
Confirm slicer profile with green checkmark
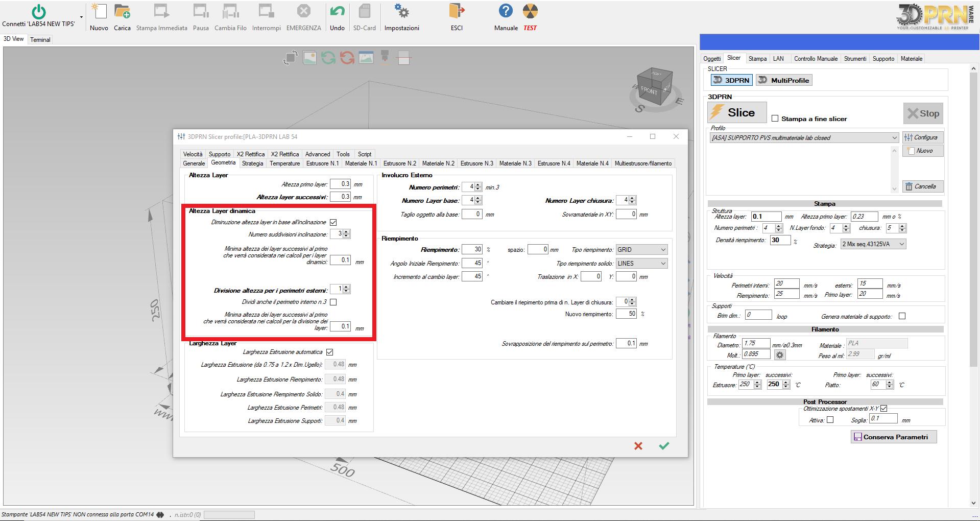coord(664,446)
